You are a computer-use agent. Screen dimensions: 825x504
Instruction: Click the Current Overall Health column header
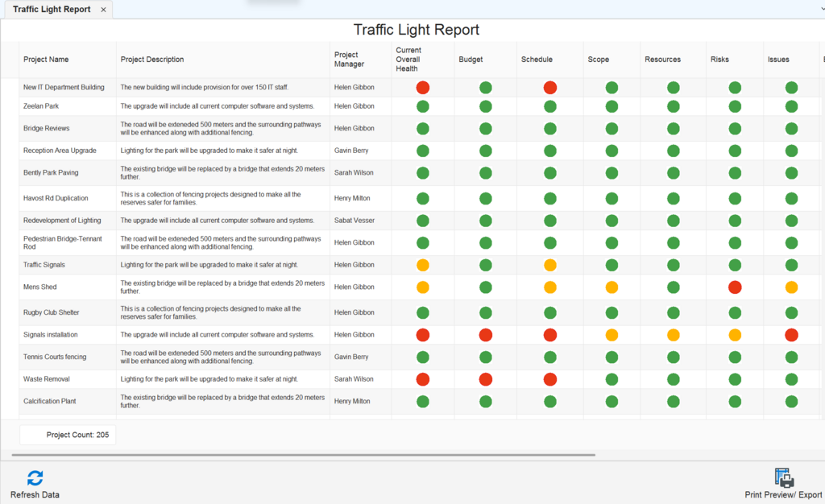[x=408, y=60]
